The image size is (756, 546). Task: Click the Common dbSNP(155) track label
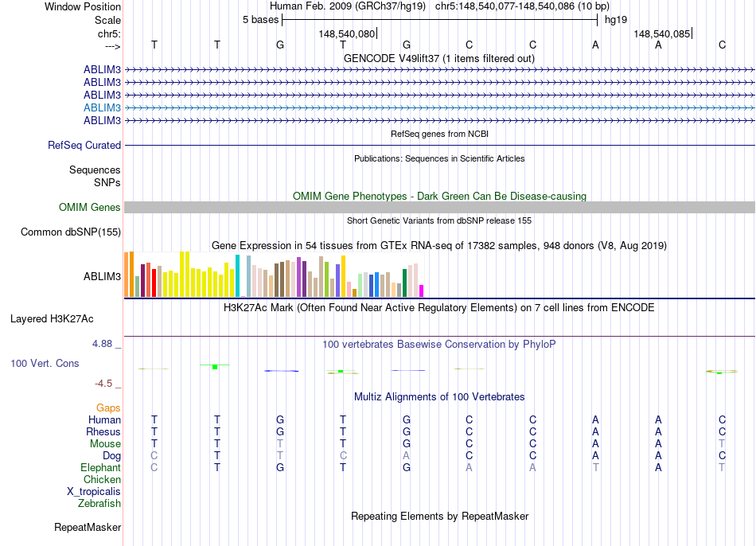(70, 232)
